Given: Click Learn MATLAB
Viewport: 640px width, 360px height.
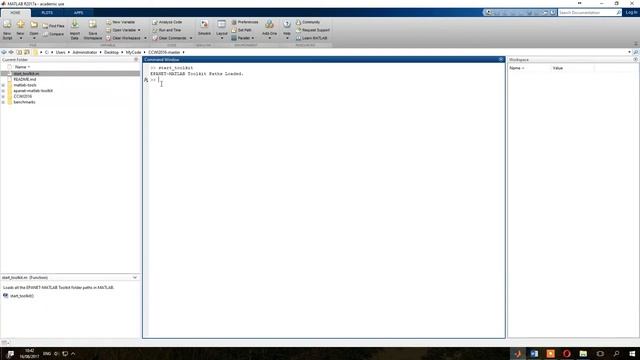Looking at the screenshot, I should click(311, 38).
